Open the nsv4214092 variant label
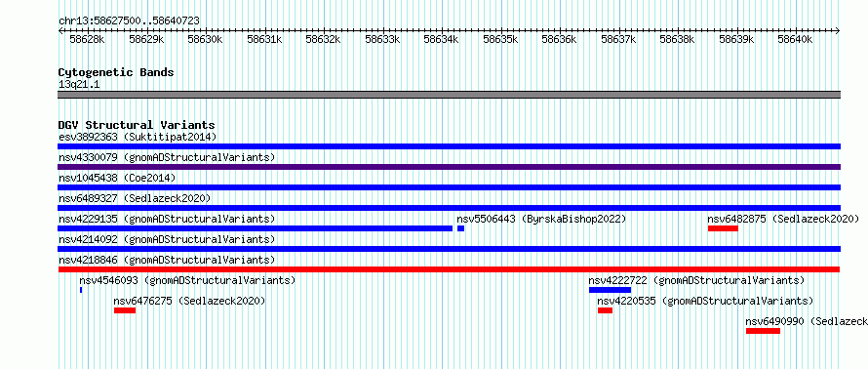This screenshot has width=868, height=369. pyautogui.click(x=167, y=239)
